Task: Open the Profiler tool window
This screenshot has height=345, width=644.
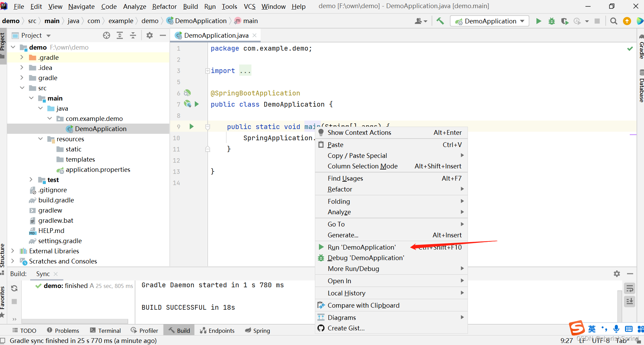Action: 144,330
